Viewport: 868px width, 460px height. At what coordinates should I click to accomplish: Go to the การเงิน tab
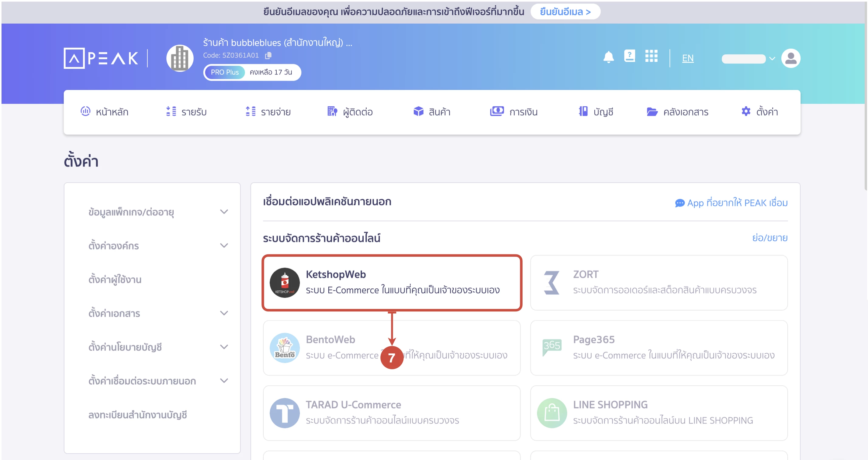(514, 112)
